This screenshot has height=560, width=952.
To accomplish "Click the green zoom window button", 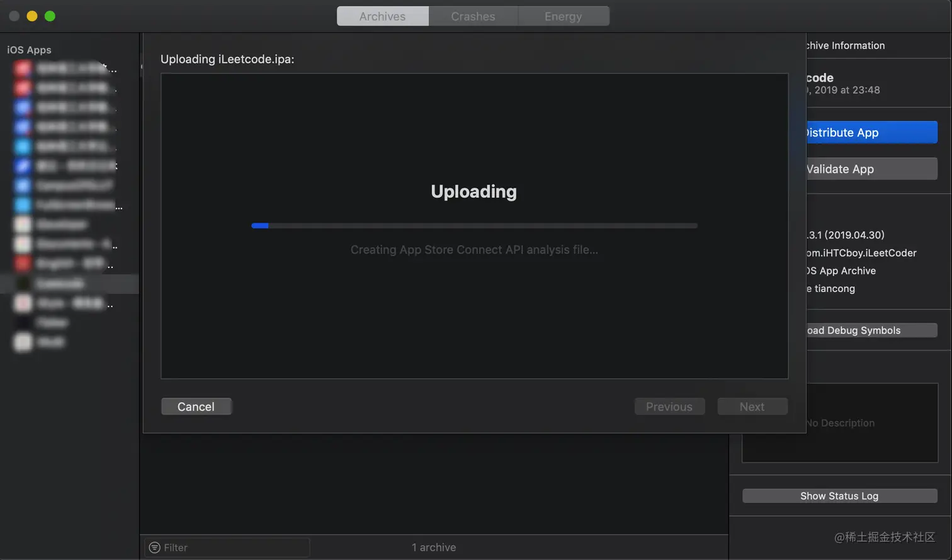I will click(x=50, y=16).
